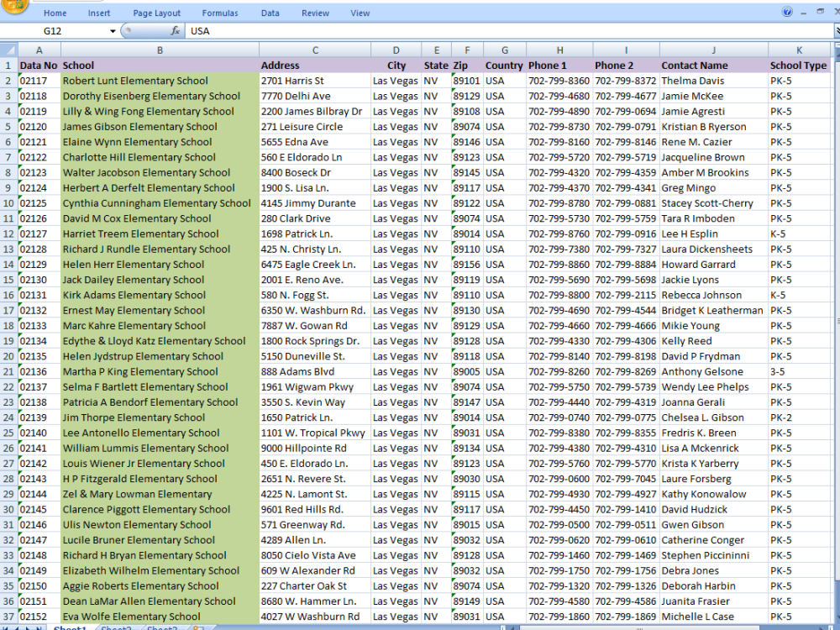Select the School header cell
Image resolution: width=840 pixels, height=630 pixels.
(160, 66)
